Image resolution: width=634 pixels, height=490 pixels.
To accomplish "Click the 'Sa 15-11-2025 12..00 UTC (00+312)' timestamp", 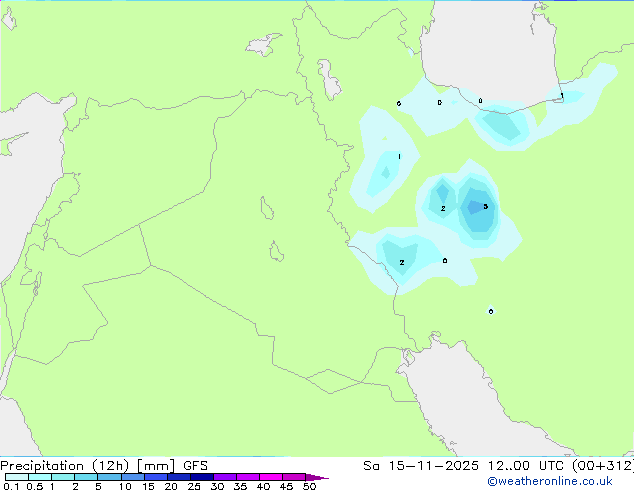I will coord(498,466).
